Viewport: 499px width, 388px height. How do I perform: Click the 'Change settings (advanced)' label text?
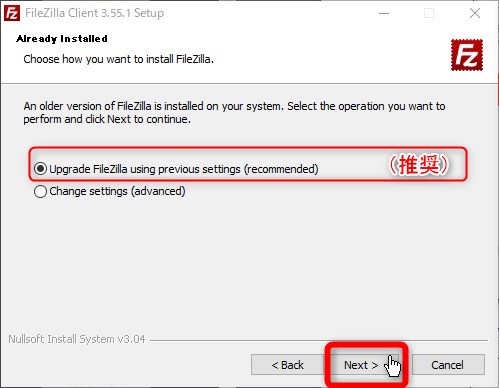(x=117, y=191)
